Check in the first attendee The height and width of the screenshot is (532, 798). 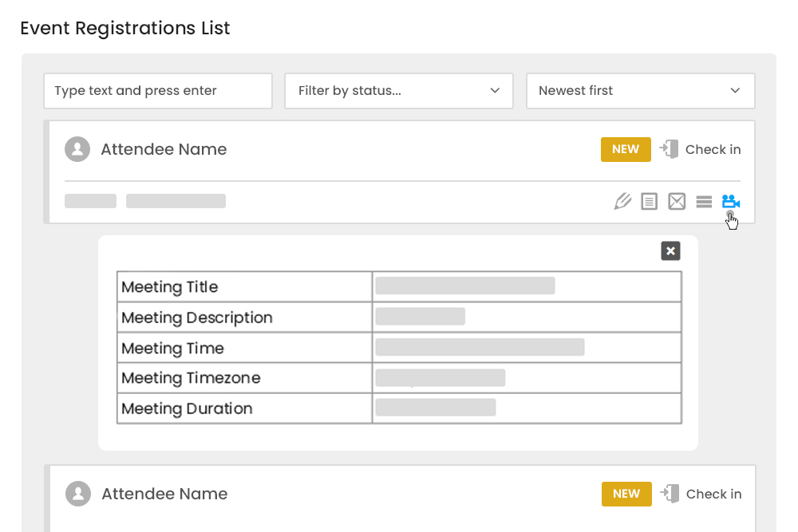[714, 149]
